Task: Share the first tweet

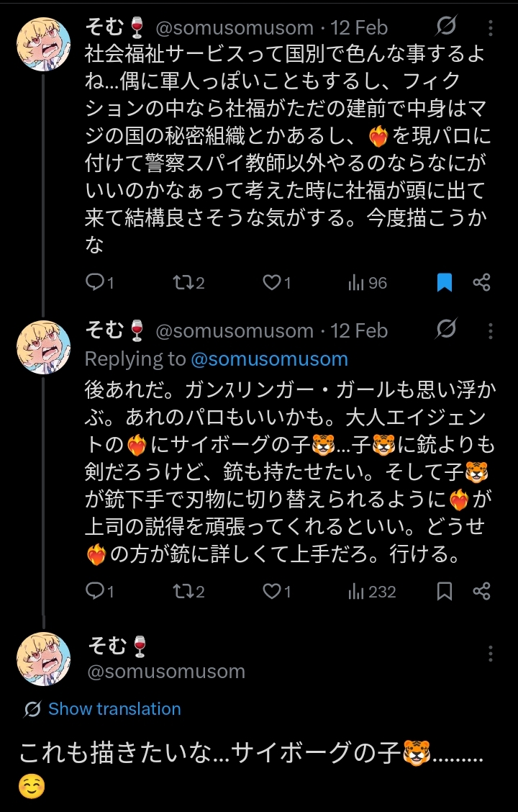Action: coord(481,283)
